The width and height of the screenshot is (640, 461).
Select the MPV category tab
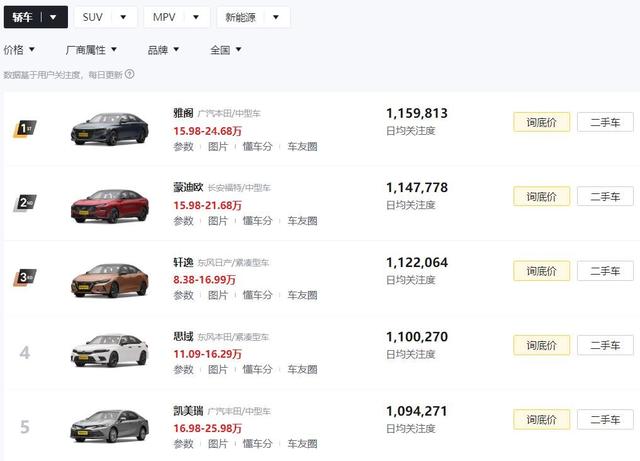point(176,17)
